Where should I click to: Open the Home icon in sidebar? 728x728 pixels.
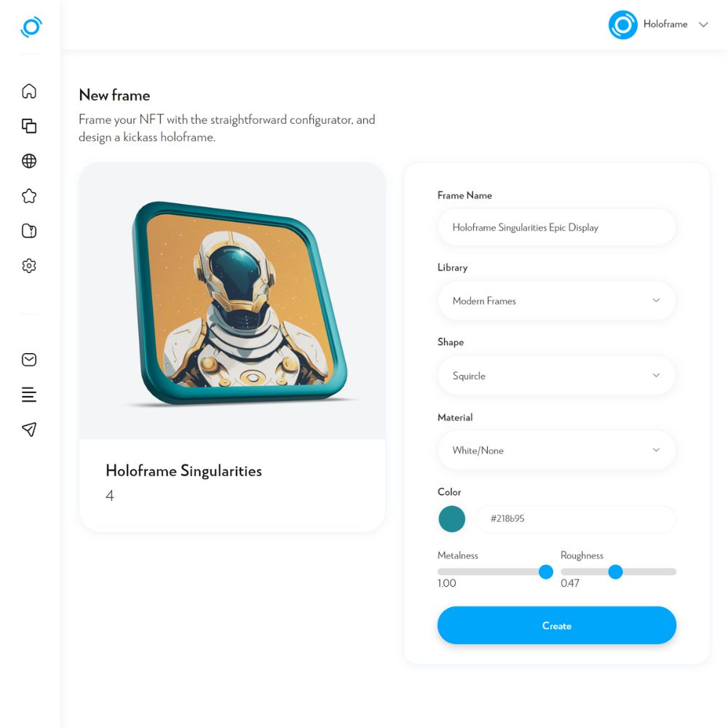(x=29, y=91)
